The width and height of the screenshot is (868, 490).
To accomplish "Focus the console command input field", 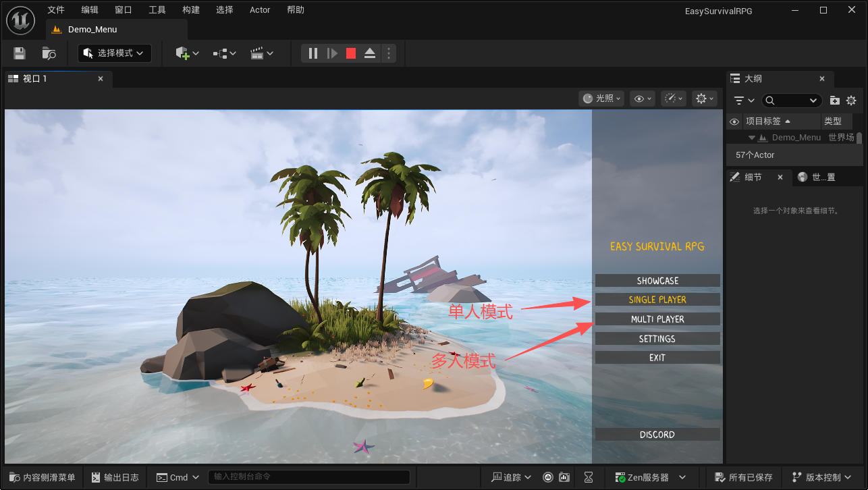I will pos(309,477).
